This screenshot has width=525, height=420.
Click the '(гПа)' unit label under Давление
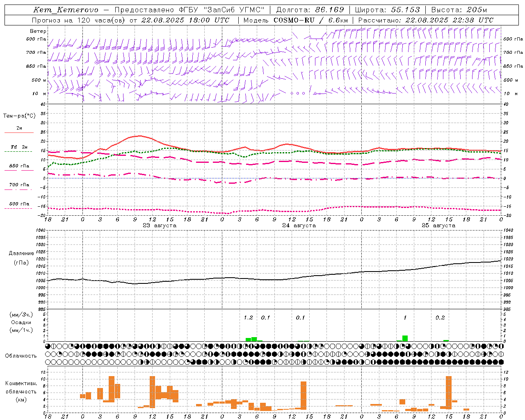[x=21, y=263]
